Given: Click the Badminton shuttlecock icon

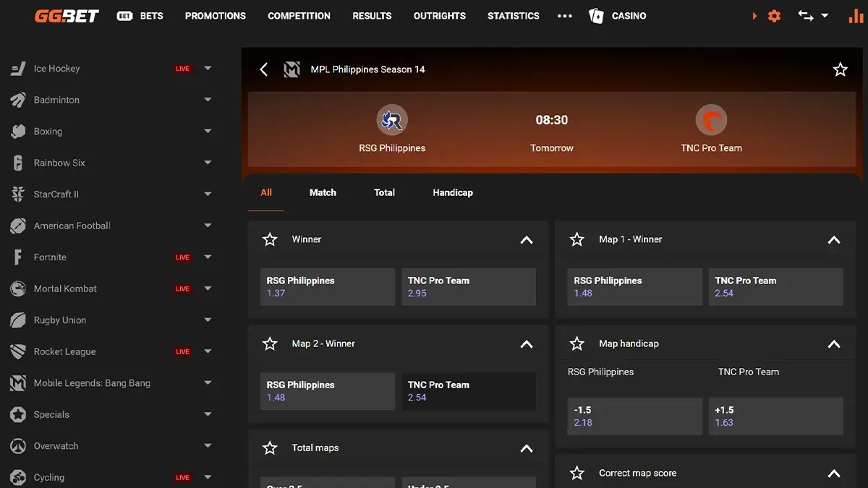Looking at the screenshot, I should point(18,100).
